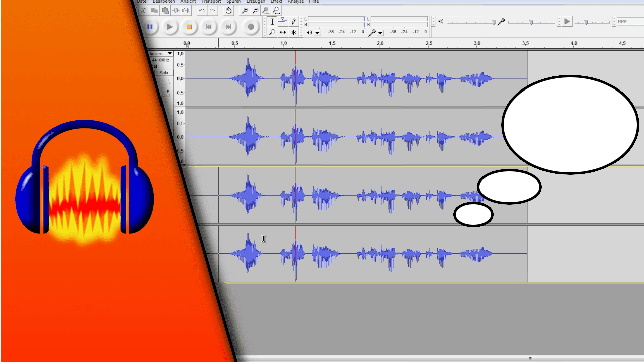The width and height of the screenshot is (644, 362).
Task: Open the Spuren menu
Action: click(x=234, y=2)
